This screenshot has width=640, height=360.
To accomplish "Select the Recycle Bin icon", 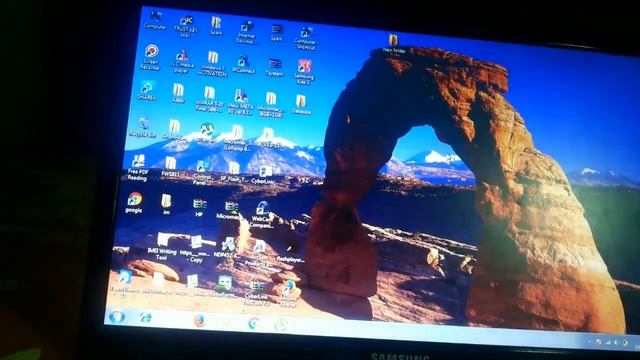I will click(142, 127).
